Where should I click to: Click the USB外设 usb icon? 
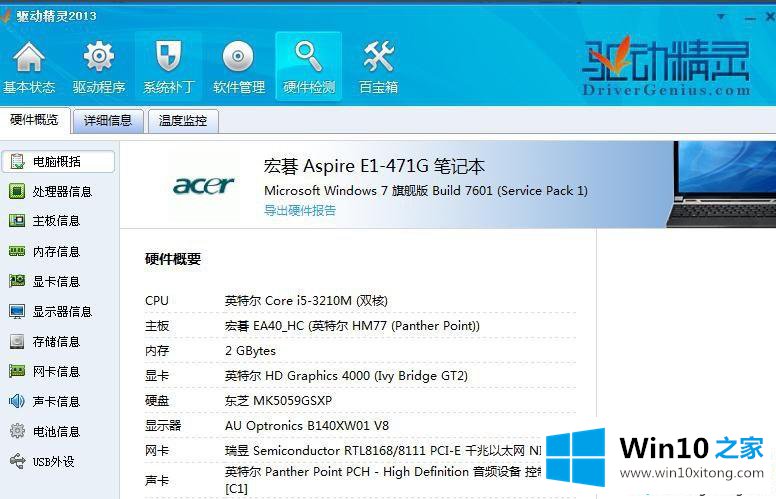[17, 461]
